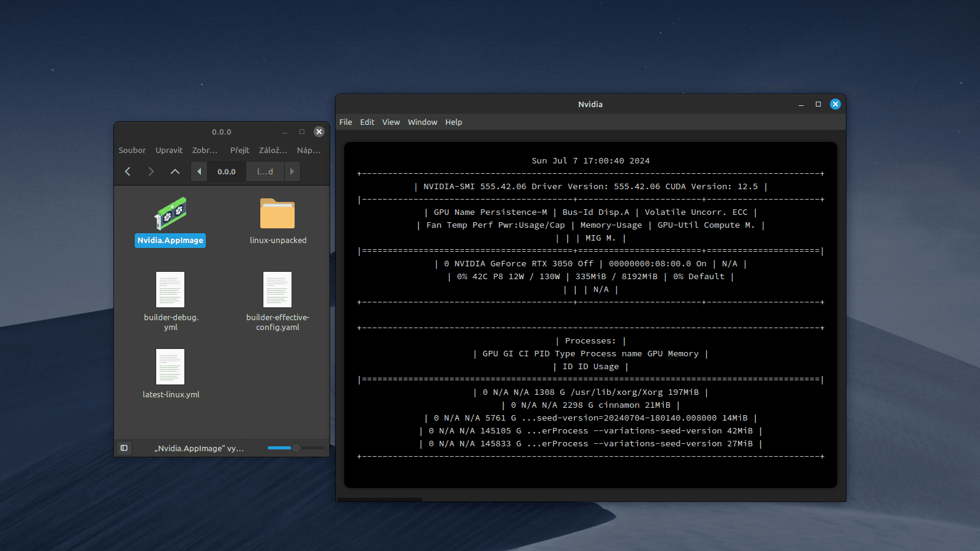Image resolution: width=980 pixels, height=551 pixels.
Task: Go forward in file manager
Action: tap(151, 171)
